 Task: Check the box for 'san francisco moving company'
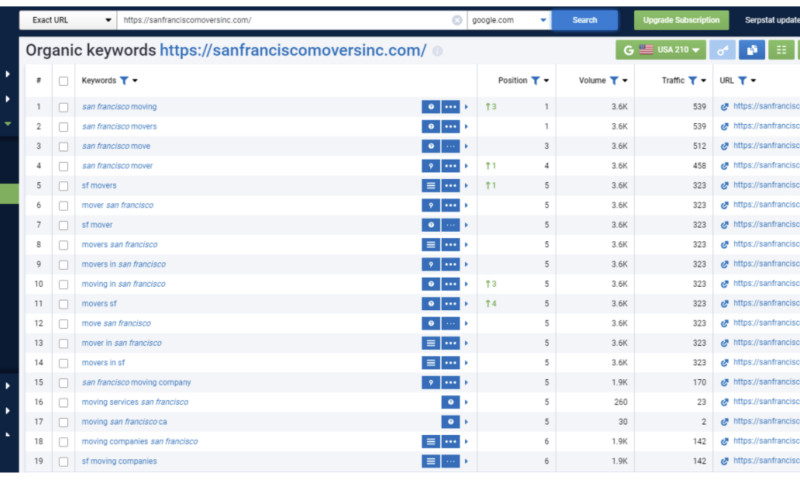pyautogui.click(x=63, y=383)
